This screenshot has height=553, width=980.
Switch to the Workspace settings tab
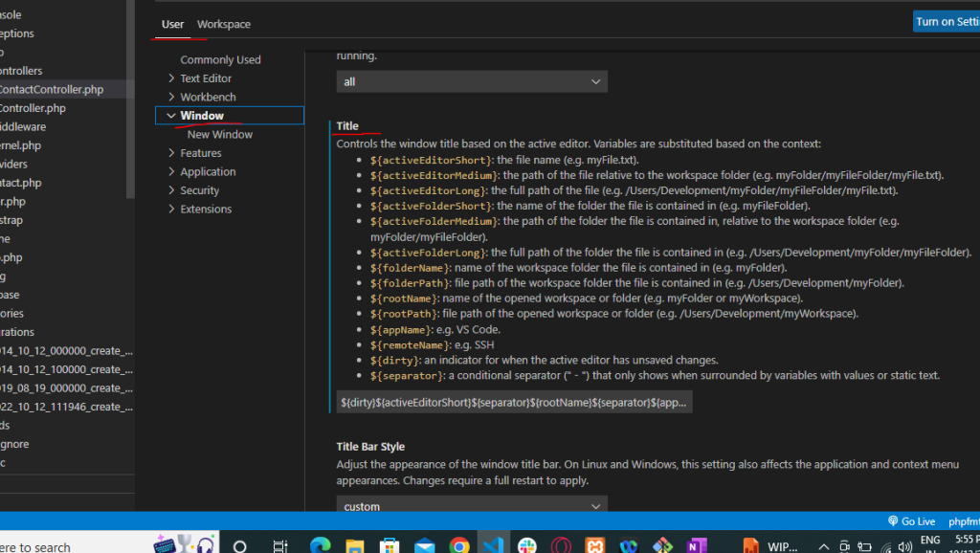tap(224, 24)
